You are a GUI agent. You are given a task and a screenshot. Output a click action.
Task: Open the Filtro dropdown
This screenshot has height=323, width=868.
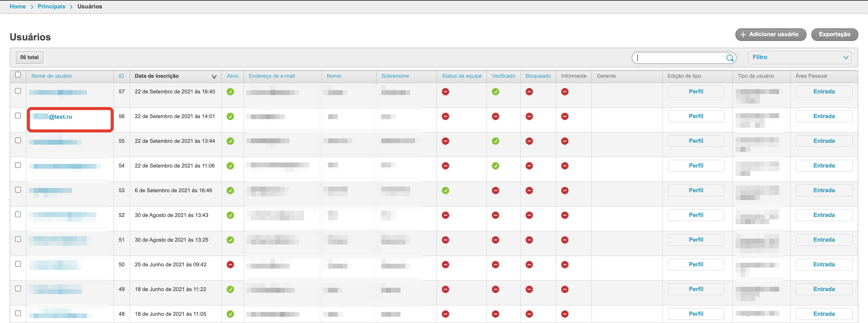click(799, 58)
